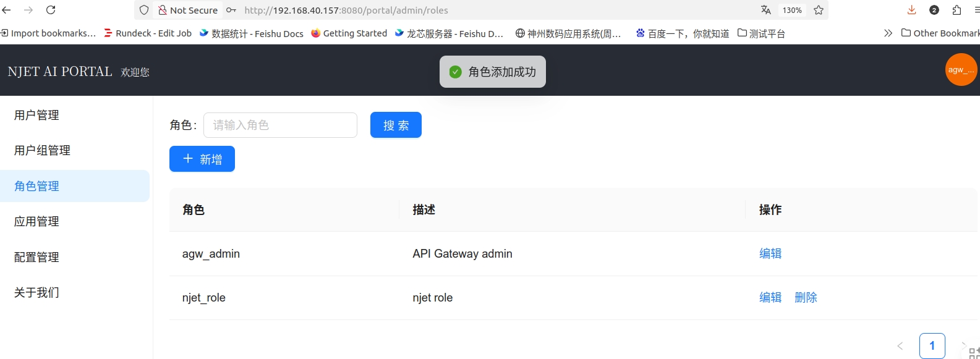Screen dimensions: 980x359
Task: Click the 新增 add role button
Action: [202, 159]
